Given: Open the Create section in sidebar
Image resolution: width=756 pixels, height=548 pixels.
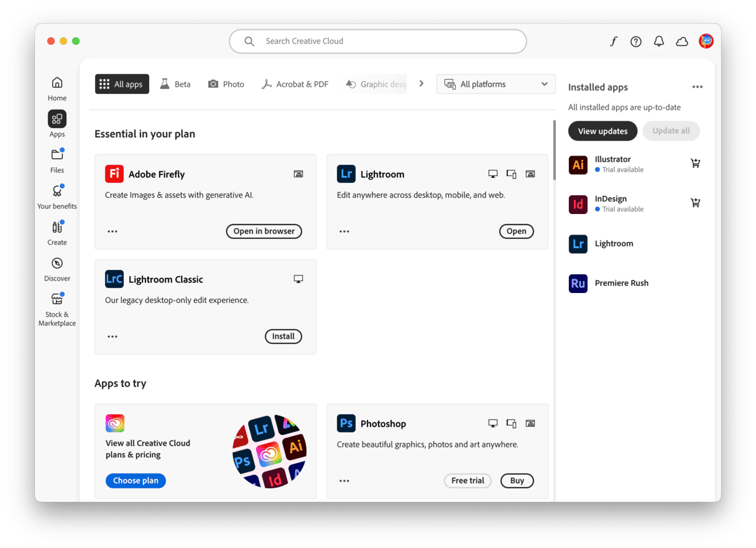Looking at the screenshot, I should [x=57, y=233].
